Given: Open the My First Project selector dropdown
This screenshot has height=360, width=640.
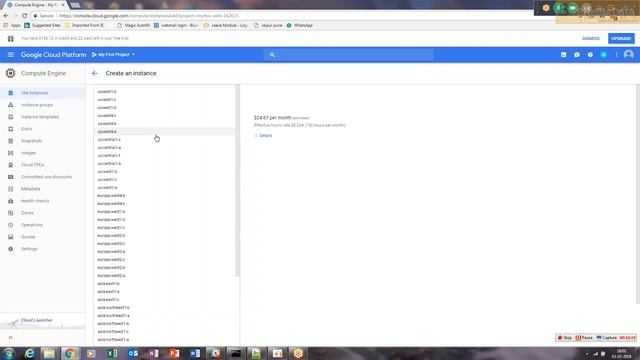Looking at the screenshot, I should pyautogui.click(x=113, y=55).
